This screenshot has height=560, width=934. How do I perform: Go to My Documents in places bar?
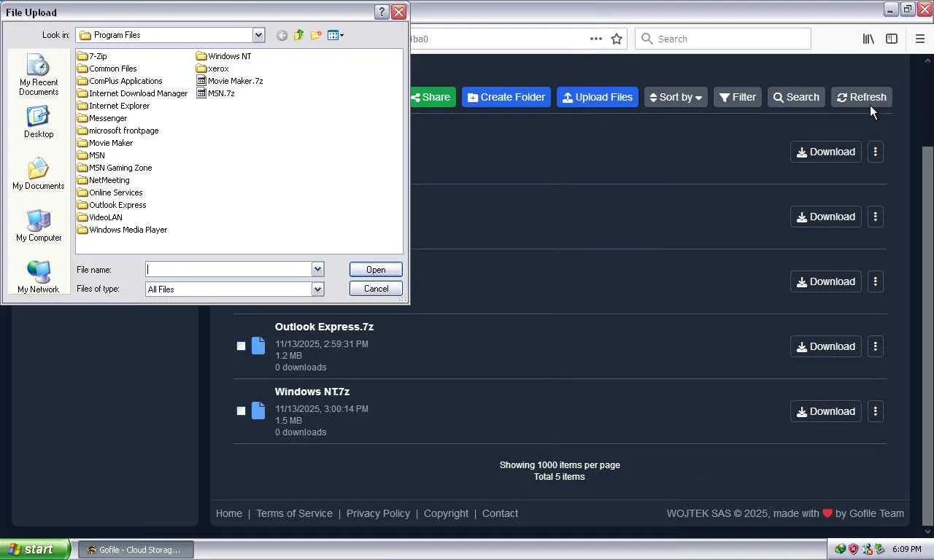39,174
